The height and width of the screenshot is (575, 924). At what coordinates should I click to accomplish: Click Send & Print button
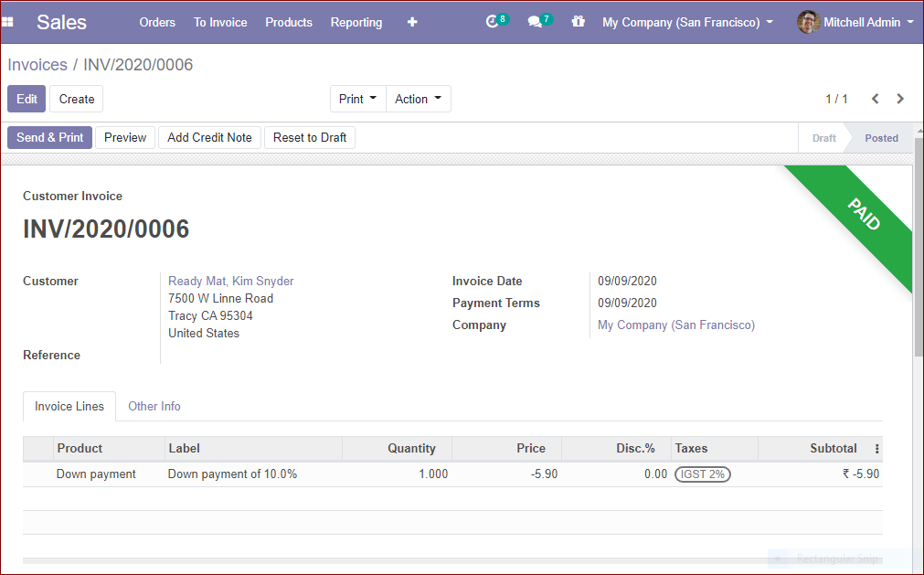pos(50,137)
